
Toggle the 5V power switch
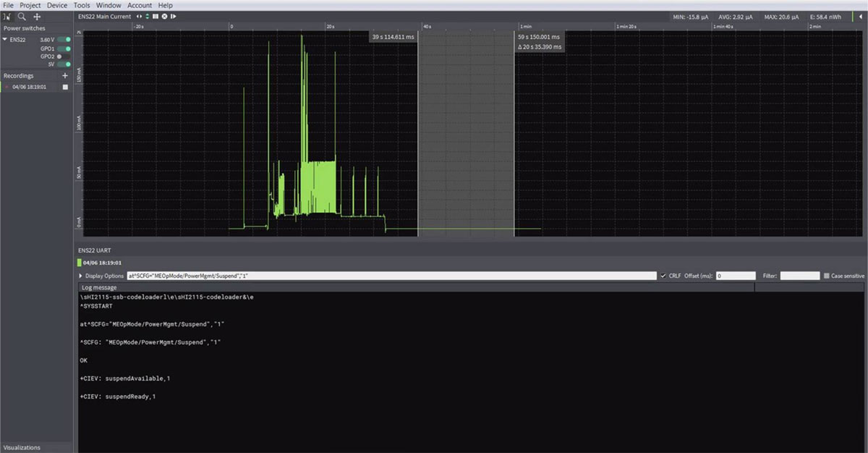(64, 64)
